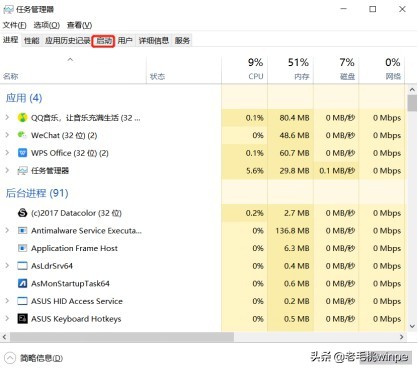
Task: Select the 应用 (4) group heading
Action: [24, 98]
